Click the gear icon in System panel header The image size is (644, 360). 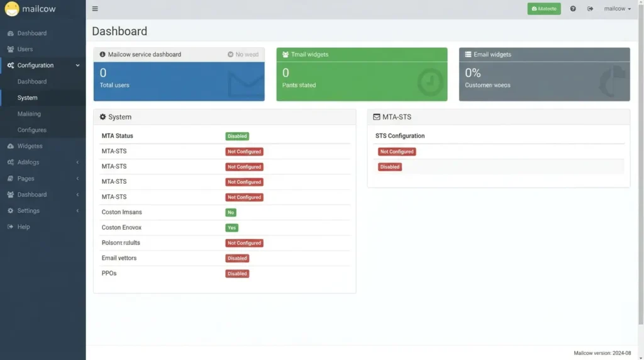pyautogui.click(x=103, y=117)
